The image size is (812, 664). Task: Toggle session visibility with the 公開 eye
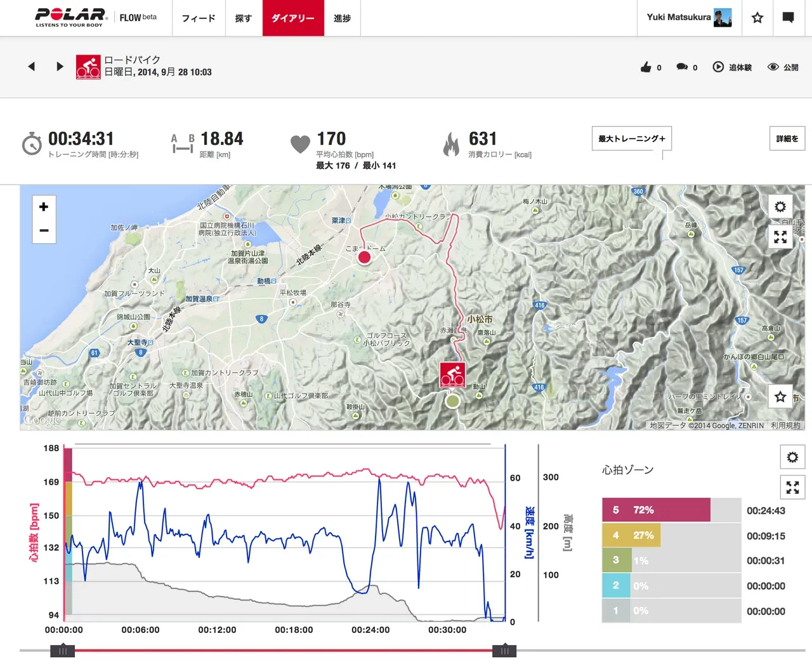click(773, 67)
